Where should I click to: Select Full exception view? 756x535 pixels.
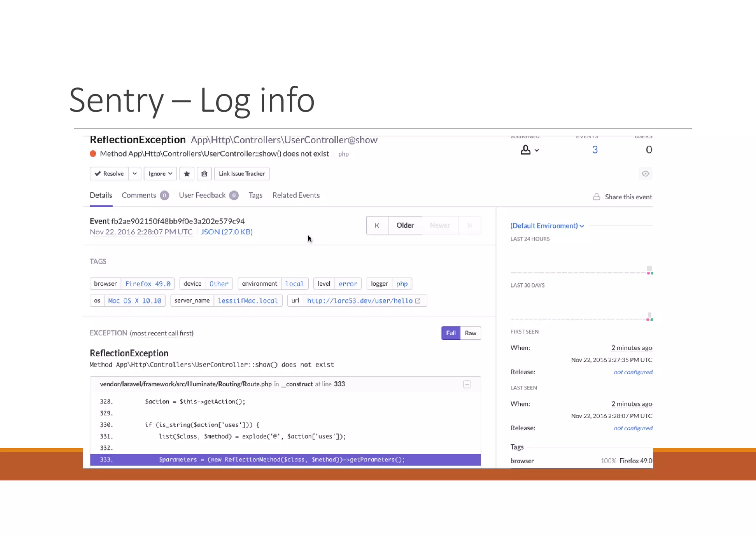coord(451,333)
